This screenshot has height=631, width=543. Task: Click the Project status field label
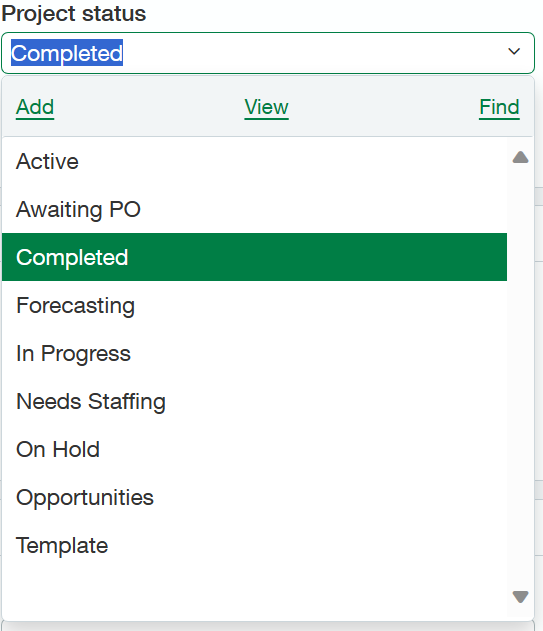click(x=74, y=14)
